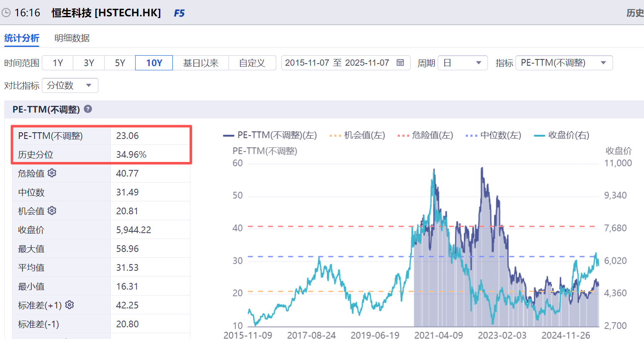The height and width of the screenshot is (339, 644).
Task: Expand the 对比指标 分位数 dropdown
Action: [x=70, y=85]
